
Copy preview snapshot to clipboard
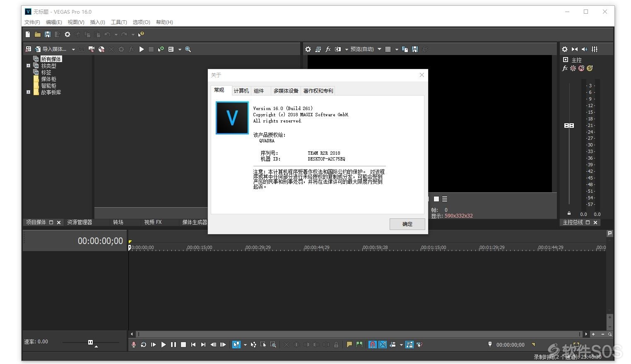coord(405,49)
